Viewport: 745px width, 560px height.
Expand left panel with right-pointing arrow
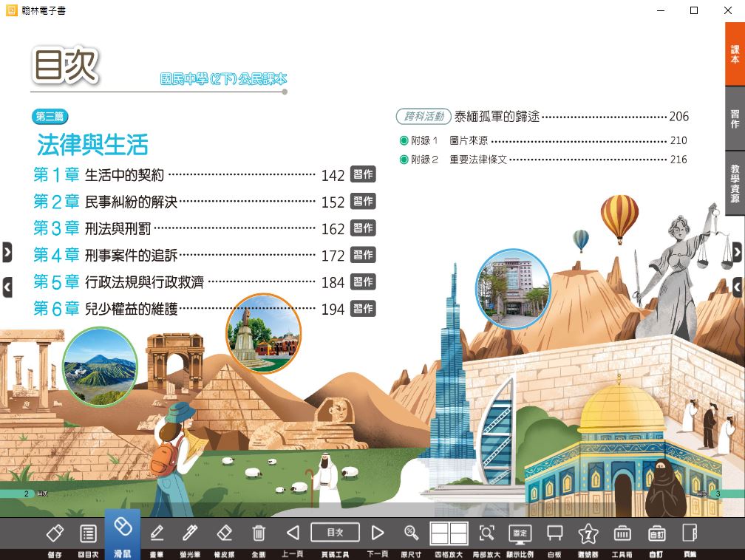coord(7,252)
